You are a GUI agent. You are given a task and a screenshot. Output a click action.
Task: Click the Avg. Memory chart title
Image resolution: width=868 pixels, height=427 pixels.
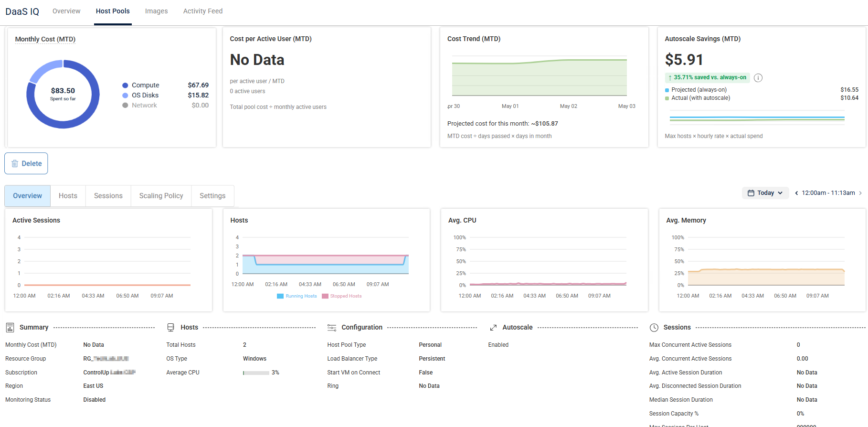[x=686, y=220]
